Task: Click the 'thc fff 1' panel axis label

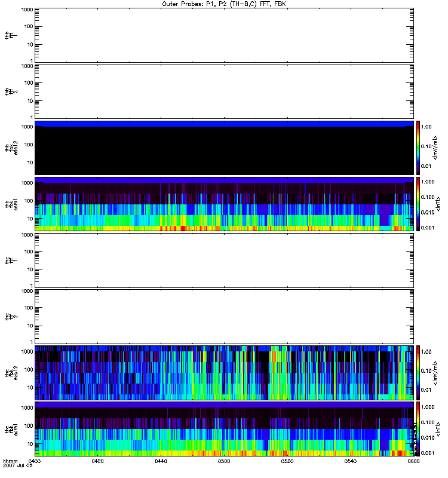Action: pyautogui.click(x=11, y=261)
